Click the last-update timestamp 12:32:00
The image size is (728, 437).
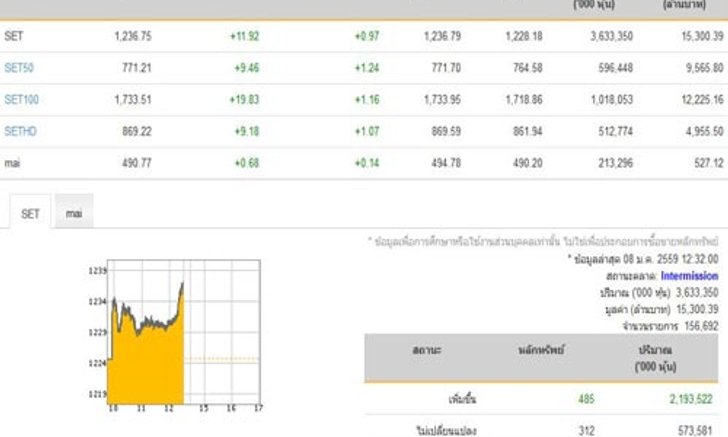700,259
